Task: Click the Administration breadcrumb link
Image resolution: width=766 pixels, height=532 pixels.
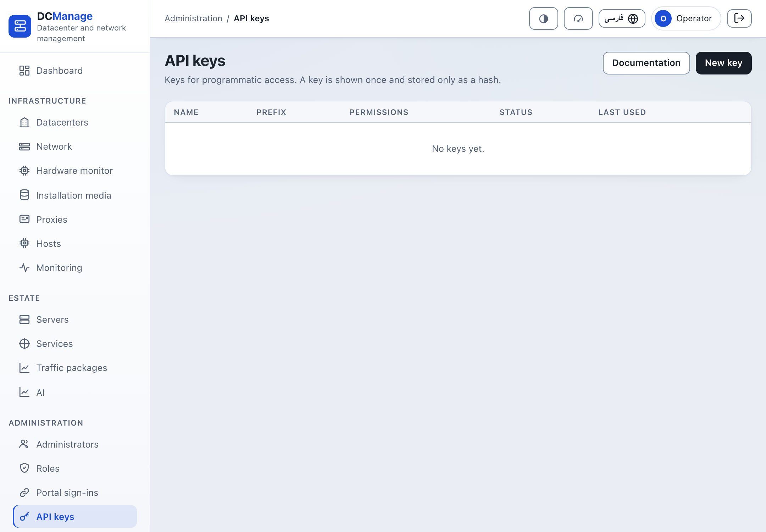Action: tap(194, 18)
